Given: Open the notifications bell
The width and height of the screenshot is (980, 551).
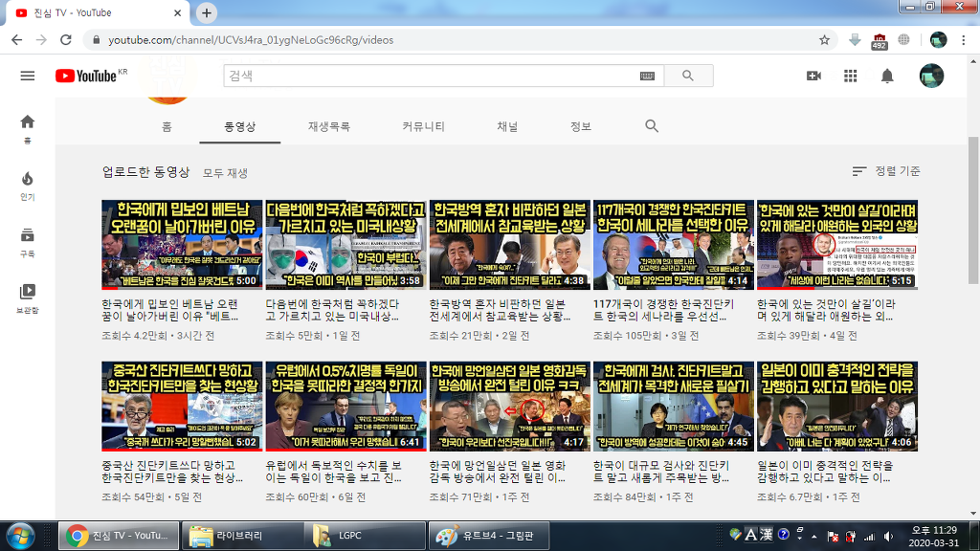Looking at the screenshot, I should pos(887,77).
